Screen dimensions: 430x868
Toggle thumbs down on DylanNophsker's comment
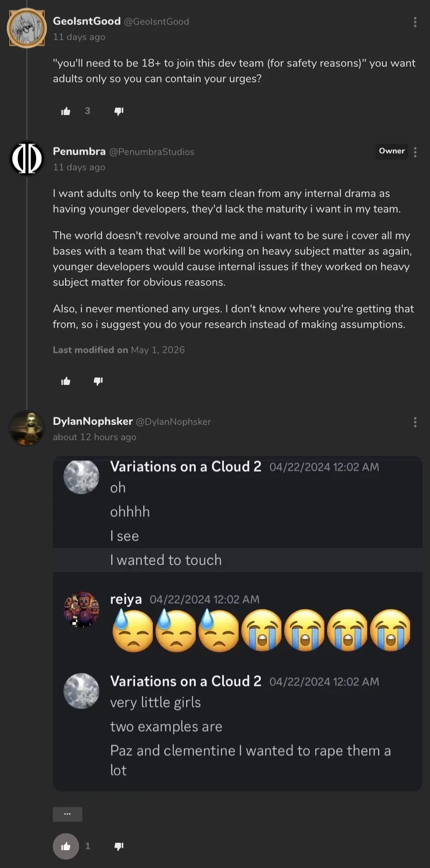point(119,846)
